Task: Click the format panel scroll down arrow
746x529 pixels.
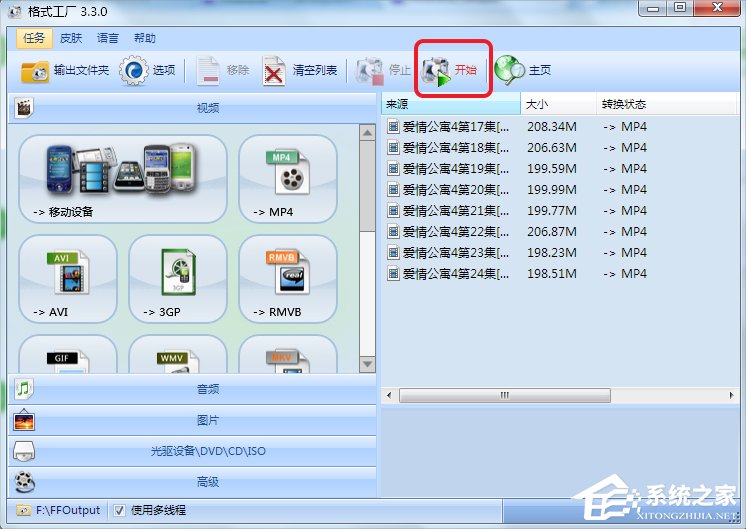Action: (x=367, y=365)
